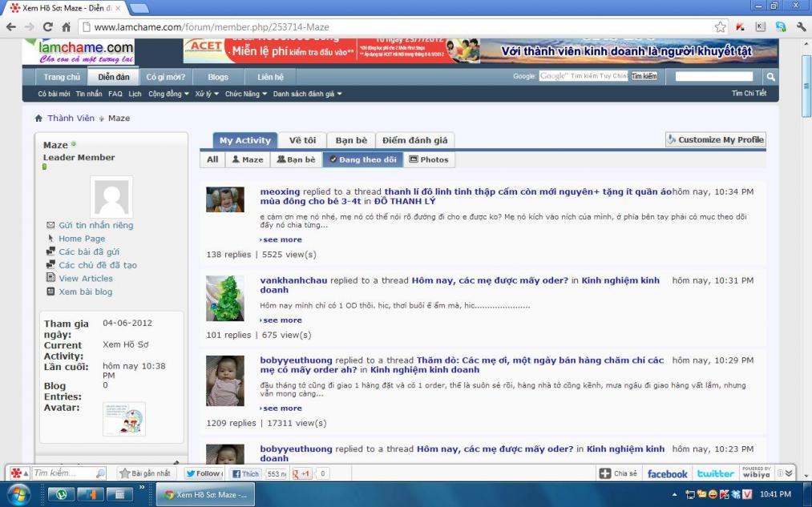The height and width of the screenshot is (507, 812).
Task: Expand the Cộng đồng dropdown menu
Action: [168, 94]
